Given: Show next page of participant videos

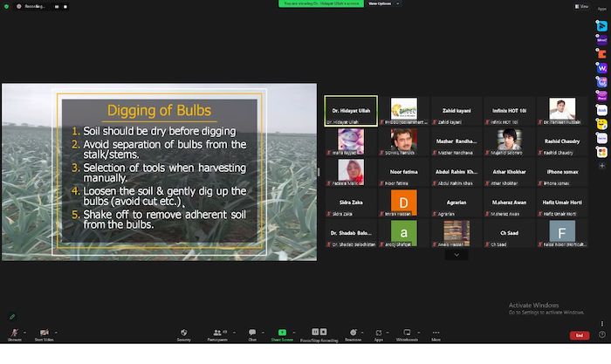Looking at the screenshot, I should pyautogui.click(x=455, y=255).
